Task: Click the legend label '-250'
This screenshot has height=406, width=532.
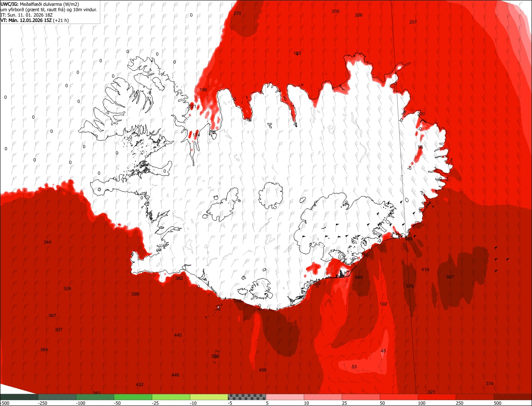Action: (x=42, y=403)
